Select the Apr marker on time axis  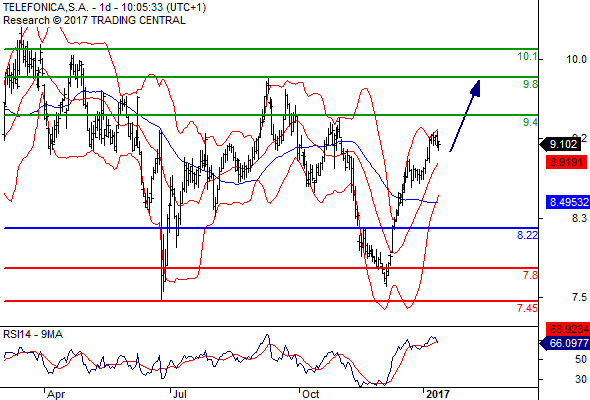[x=56, y=394]
